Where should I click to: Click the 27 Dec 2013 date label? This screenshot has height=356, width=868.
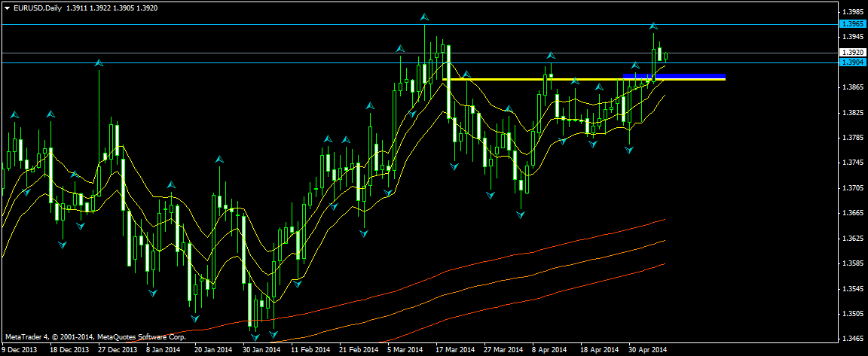(118, 350)
